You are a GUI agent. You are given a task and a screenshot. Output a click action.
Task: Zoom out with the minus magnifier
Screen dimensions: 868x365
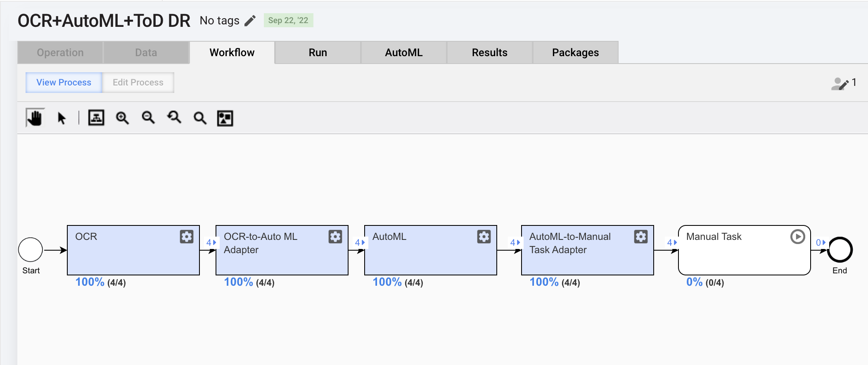(x=148, y=118)
